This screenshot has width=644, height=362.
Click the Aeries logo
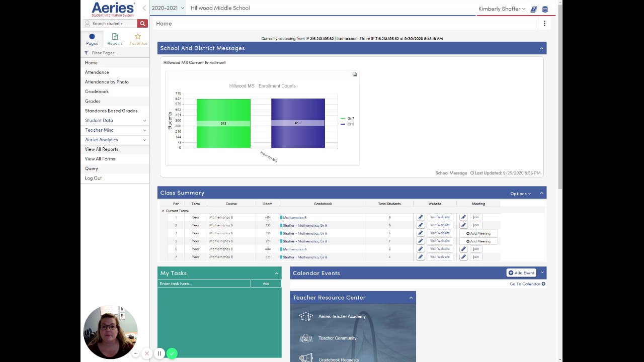(113, 9)
